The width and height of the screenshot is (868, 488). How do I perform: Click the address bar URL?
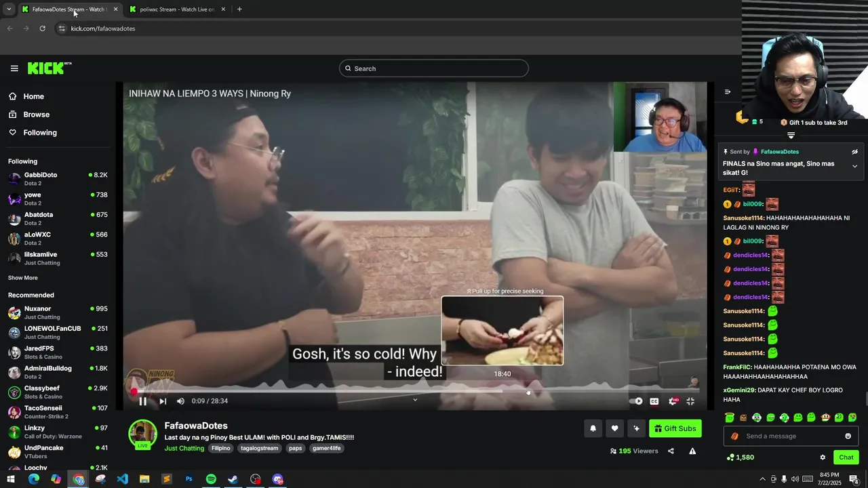pyautogui.click(x=103, y=28)
